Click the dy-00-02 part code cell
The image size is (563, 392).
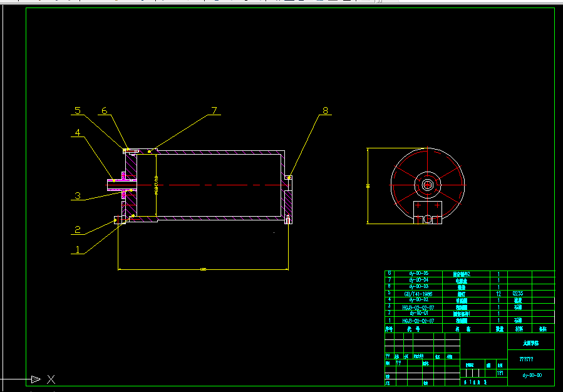pyautogui.click(x=419, y=300)
